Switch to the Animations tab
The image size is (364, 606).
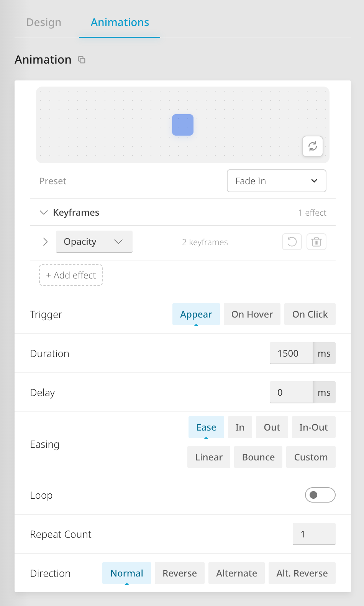(x=120, y=22)
